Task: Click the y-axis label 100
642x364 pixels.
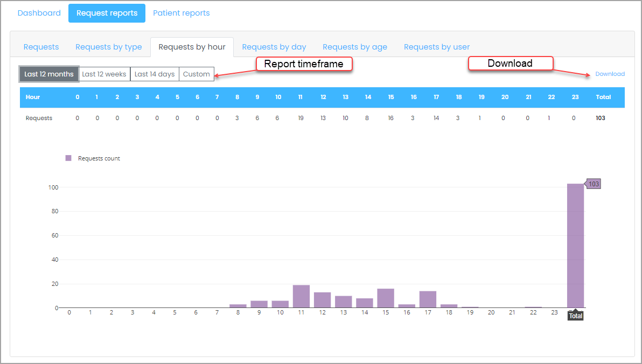Action: [53, 187]
